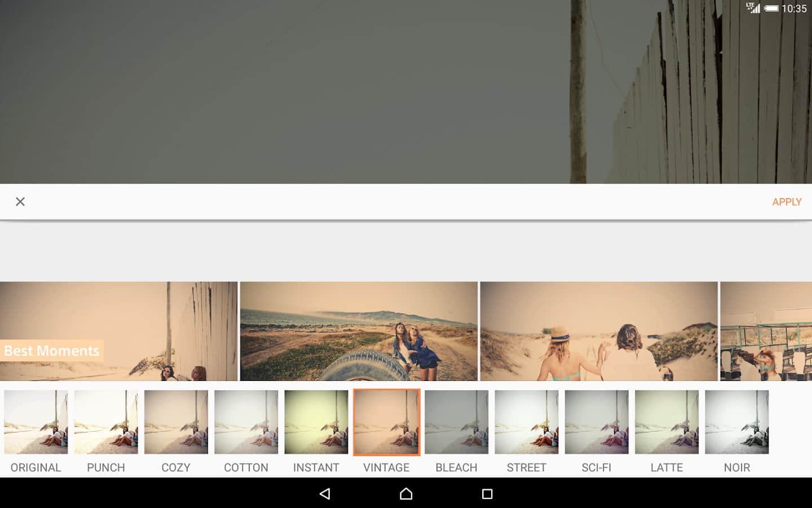Tap the APPLY button
This screenshot has width=812, height=508.
[x=786, y=202]
